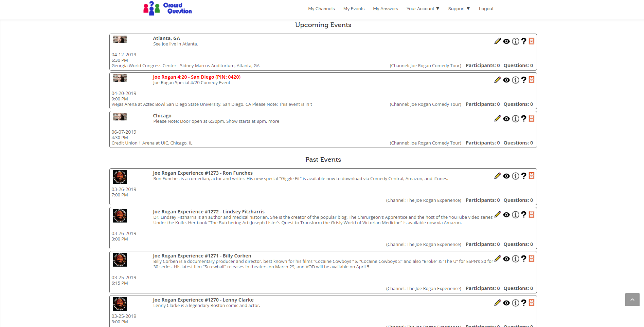
Task: Show info for #1273 Ron Funches event
Action: coord(516,176)
